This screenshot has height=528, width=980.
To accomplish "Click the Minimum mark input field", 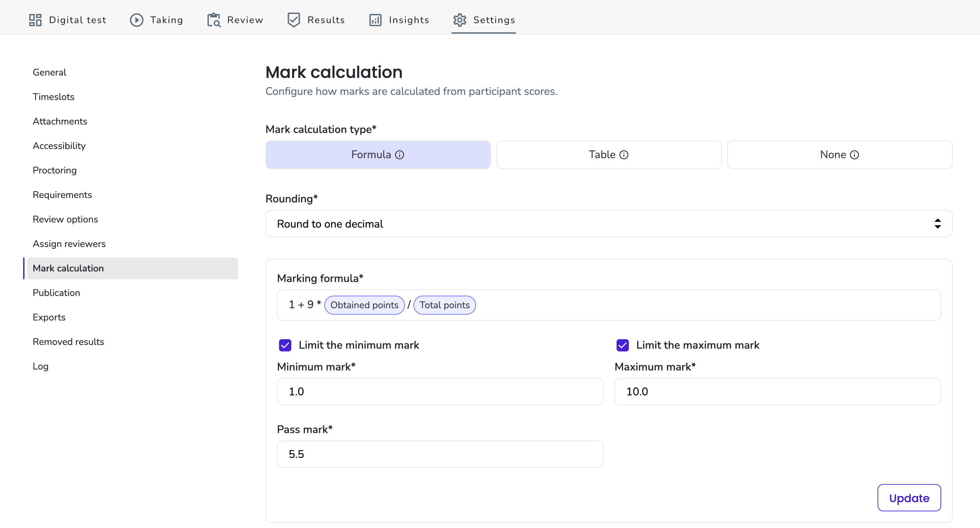I will pyautogui.click(x=440, y=392).
